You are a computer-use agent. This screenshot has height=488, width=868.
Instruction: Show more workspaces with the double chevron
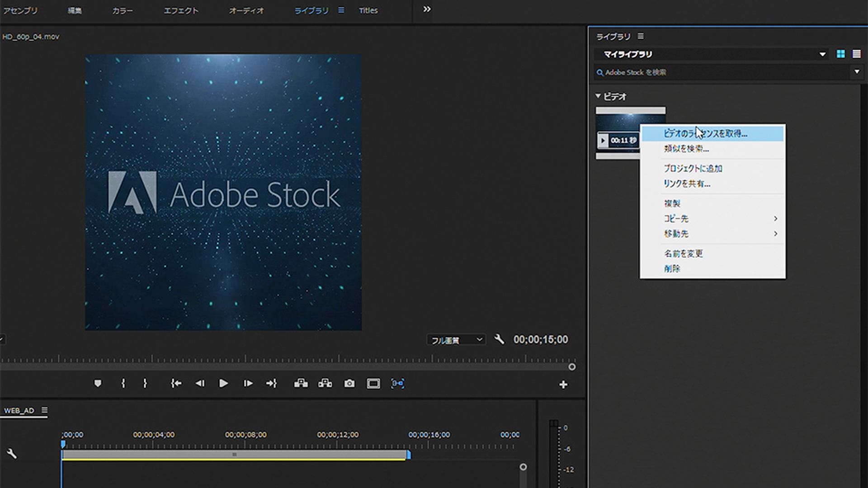pyautogui.click(x=426, y=9)
